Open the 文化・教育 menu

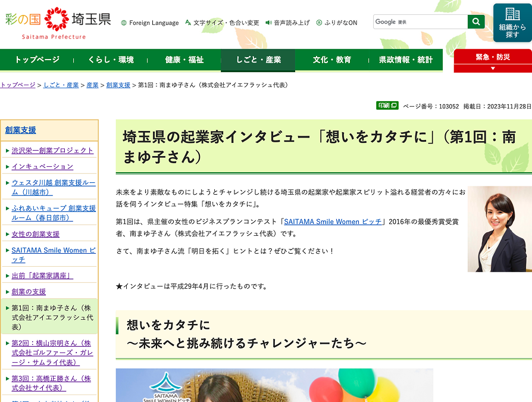(x=332, y=60)
